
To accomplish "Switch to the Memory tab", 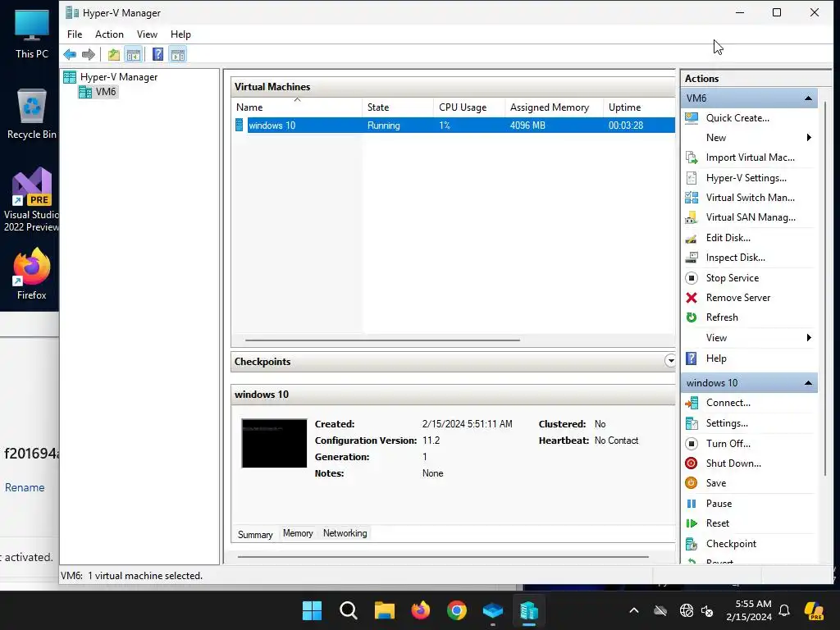I will (298, 533).
